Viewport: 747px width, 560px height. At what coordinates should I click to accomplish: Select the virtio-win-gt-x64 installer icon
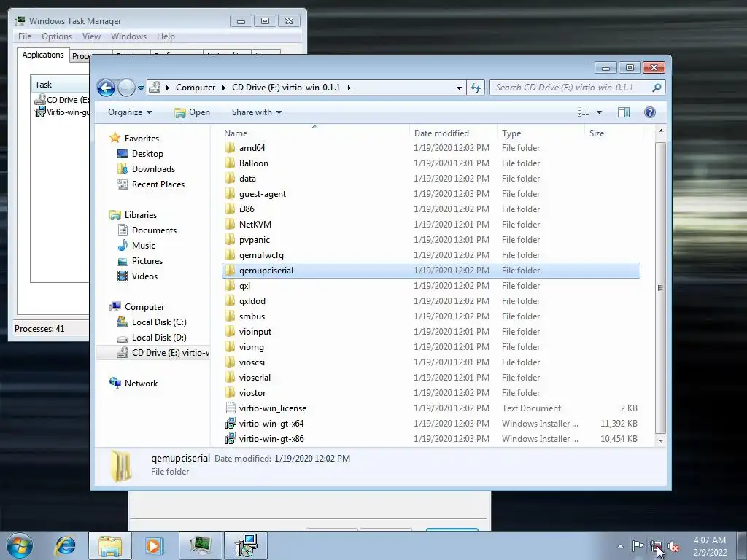coord(230,424)
